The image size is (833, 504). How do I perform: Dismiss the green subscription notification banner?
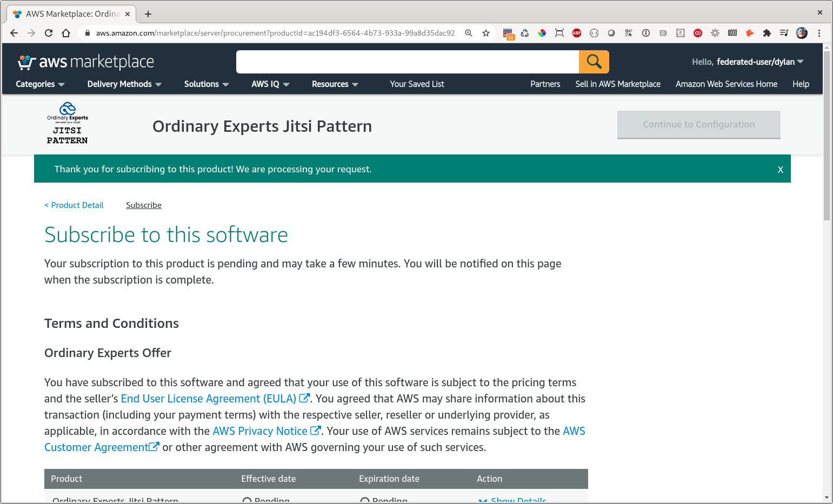[780, 170]
